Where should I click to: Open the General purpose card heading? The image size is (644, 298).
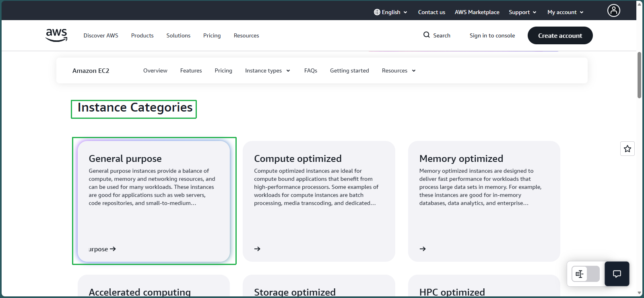[x=125, y=159]
